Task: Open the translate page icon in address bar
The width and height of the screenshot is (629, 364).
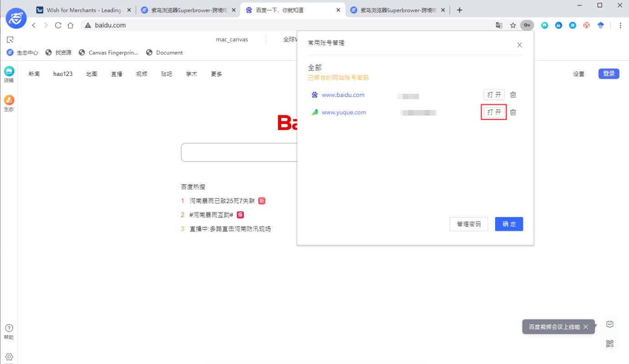Action: (499, 25)
